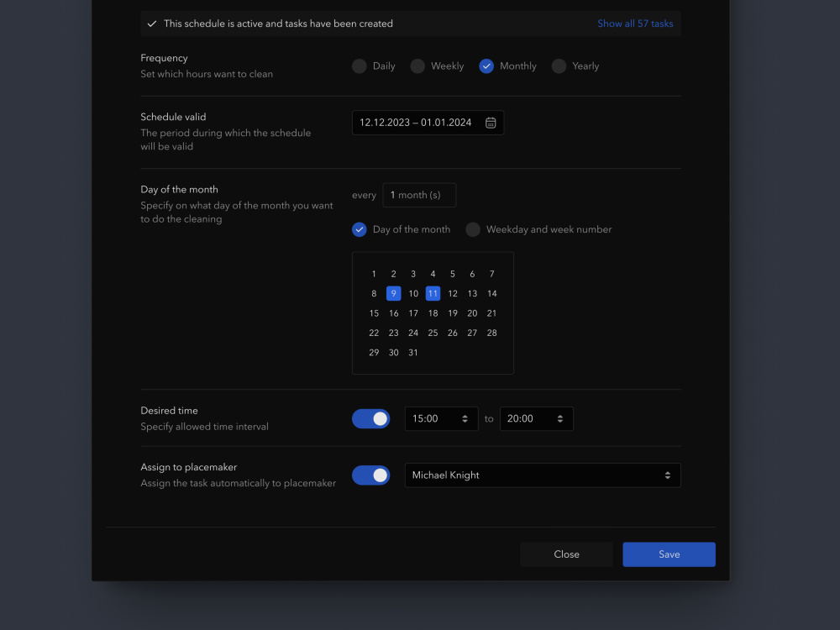This screenshot has height=630, width=840.
Task: Open the Michael Knight placemaker dropdown
Action: tap(543, 475)
